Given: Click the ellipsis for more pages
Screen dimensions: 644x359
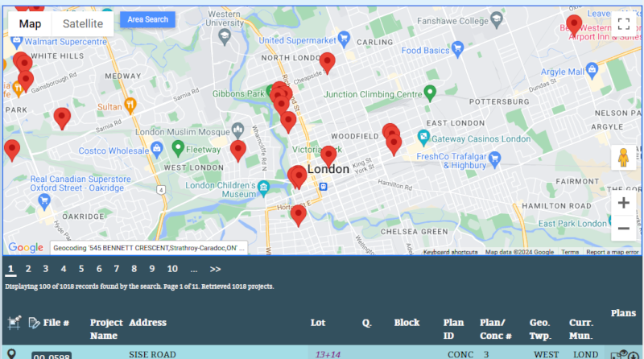Looking at the screenshot, I should click(x=194, y=270).
